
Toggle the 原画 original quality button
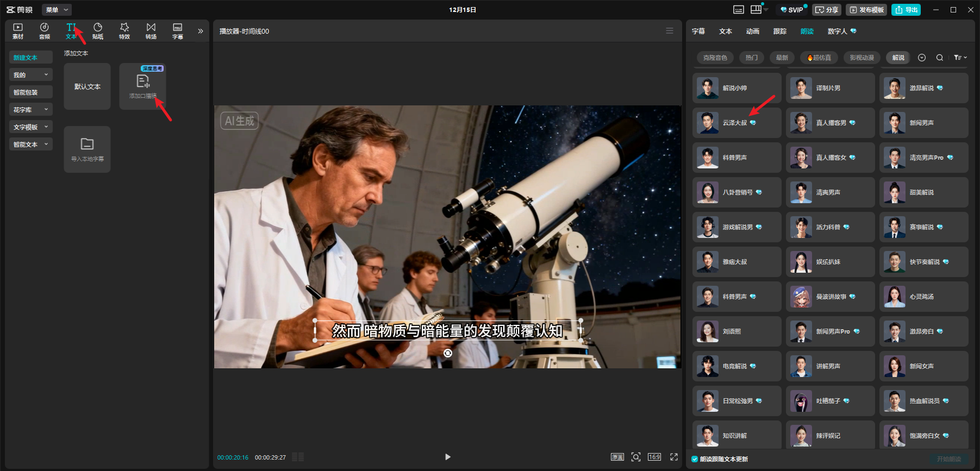tap(617, 457)
